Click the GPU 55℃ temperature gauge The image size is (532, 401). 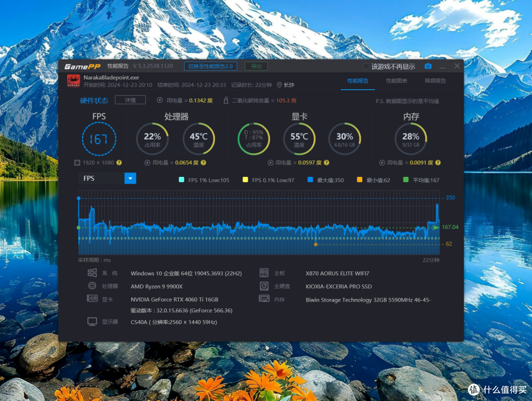click(299, 139)
